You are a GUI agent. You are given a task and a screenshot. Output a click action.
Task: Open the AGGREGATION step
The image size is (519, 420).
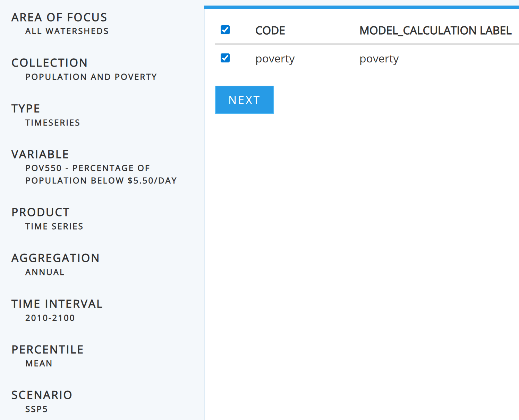pyautogui.click(x=56, y=258)
